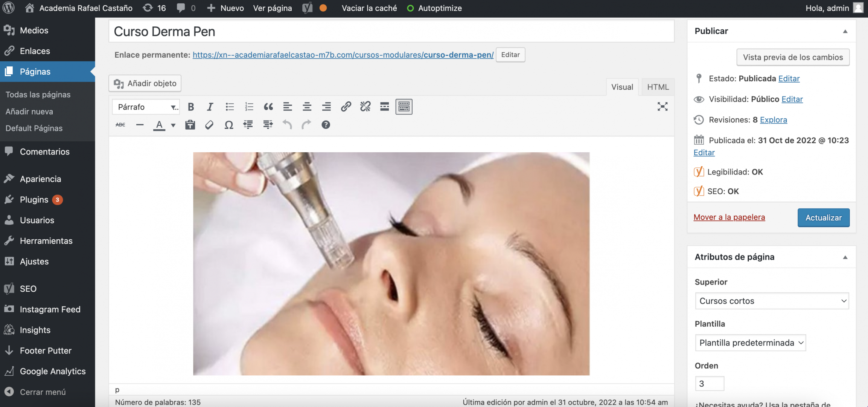Open Comentarios in sidebar
Image resolution: width=868 pixels, height=407 pixels.
click(47, 152)
